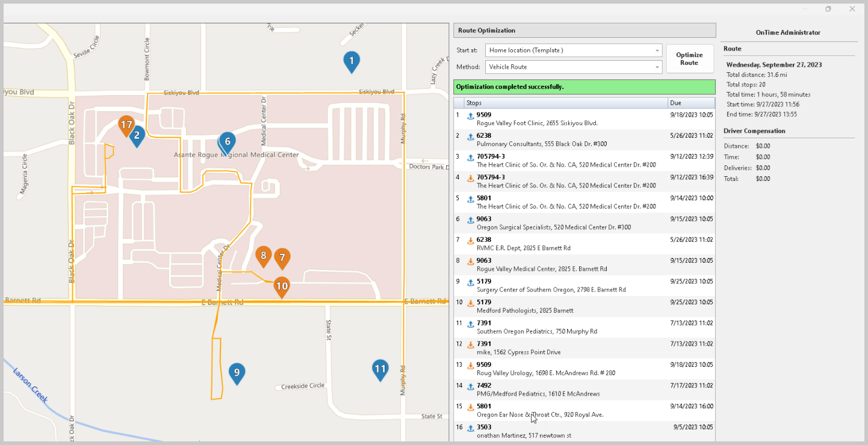Click blue map pin number 1
The image size is (868, 445).
tap(352, 61)
